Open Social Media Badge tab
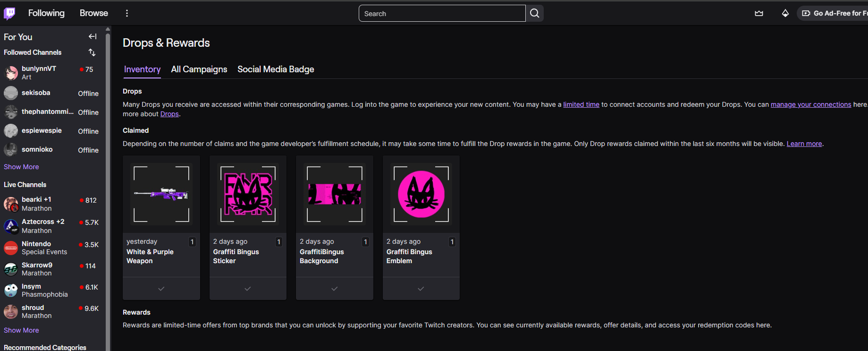868x351 pixels. pyautogui.click(x=276, y=69)
